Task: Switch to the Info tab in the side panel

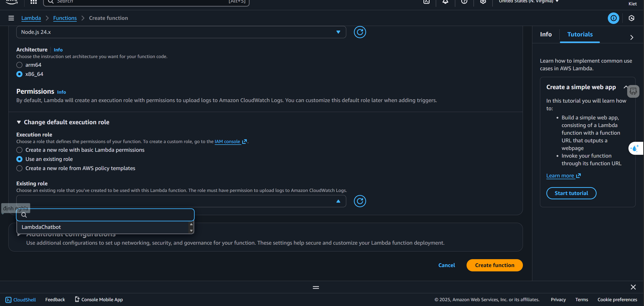Action: (546, 34)
